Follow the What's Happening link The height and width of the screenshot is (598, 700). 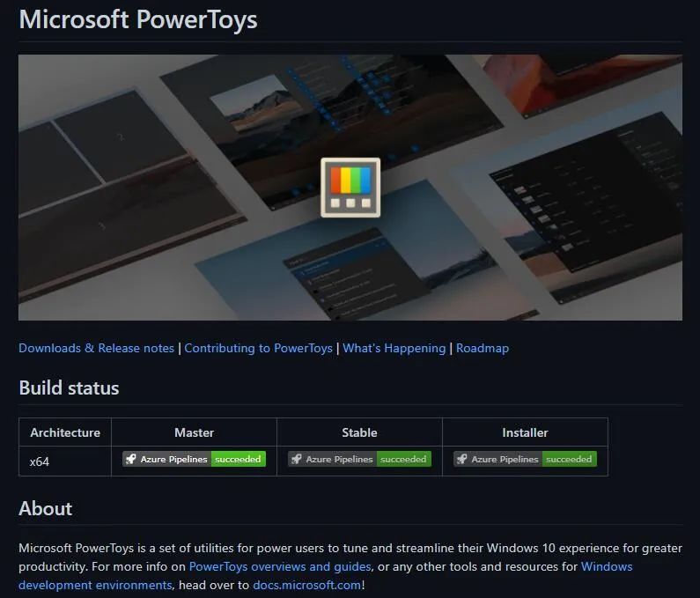pos(394,348)
